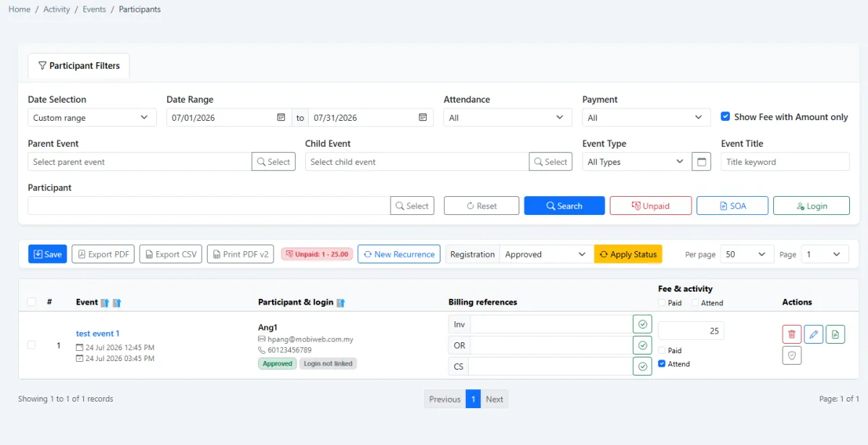Click the Participant filter input field

pos(209,205)
